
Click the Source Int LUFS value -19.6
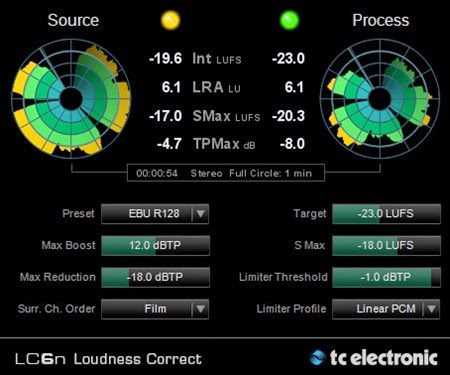click(166, 58)
